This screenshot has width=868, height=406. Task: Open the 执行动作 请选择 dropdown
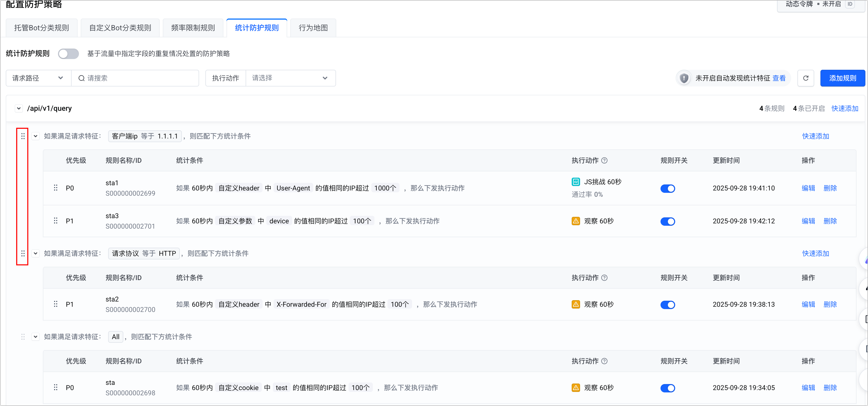290,78
